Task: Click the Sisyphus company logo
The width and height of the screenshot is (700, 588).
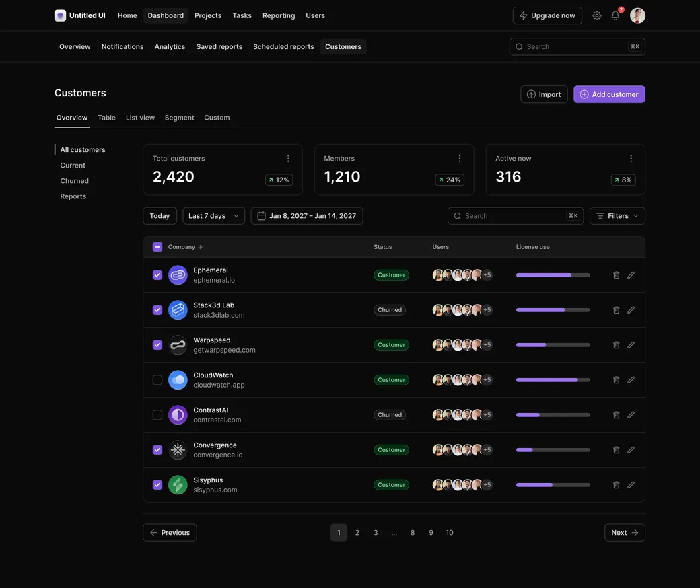Action: [178, 485]
